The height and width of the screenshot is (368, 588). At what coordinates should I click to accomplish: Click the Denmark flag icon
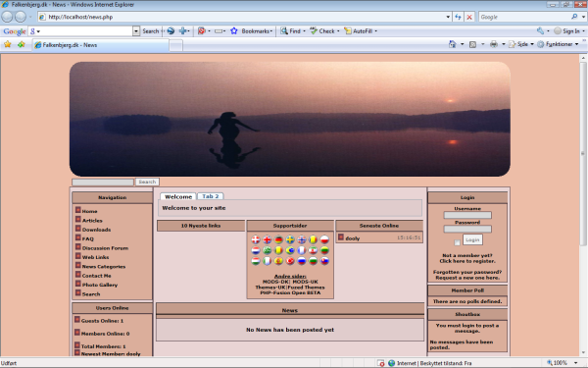256,239
